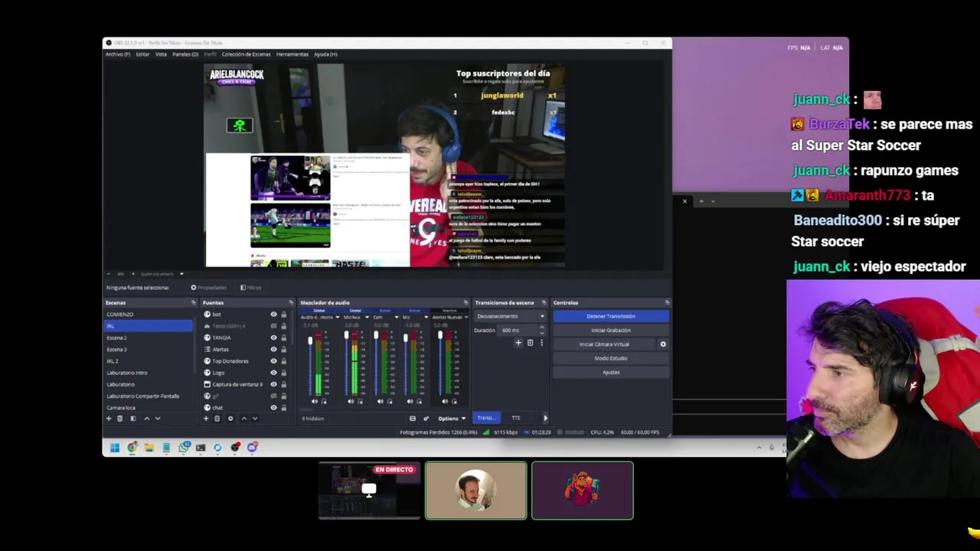980x551 pixels.
Task: Select the Laburatorio Intro scene
Action: coord(149,373)
